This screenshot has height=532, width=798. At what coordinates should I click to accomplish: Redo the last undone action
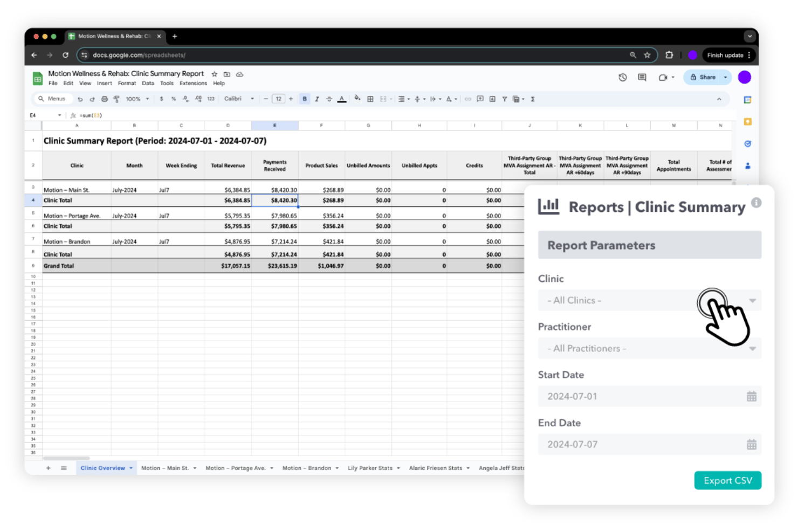pos(92,99)
